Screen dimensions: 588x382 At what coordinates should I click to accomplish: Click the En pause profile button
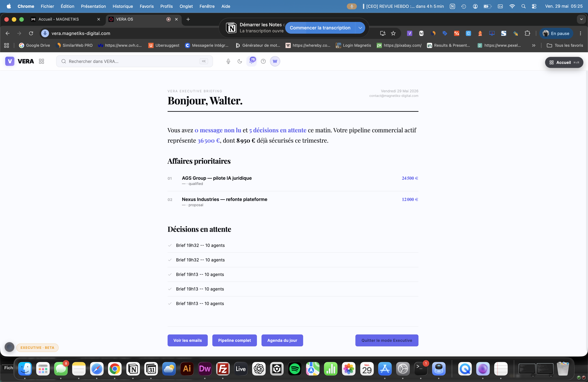point(556,33)
